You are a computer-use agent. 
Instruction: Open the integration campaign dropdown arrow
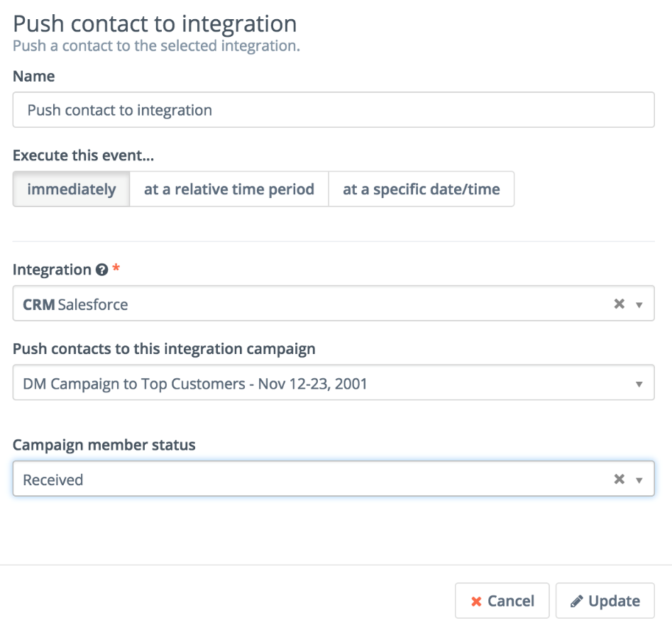pyautogui.click(x=639, y=385)
